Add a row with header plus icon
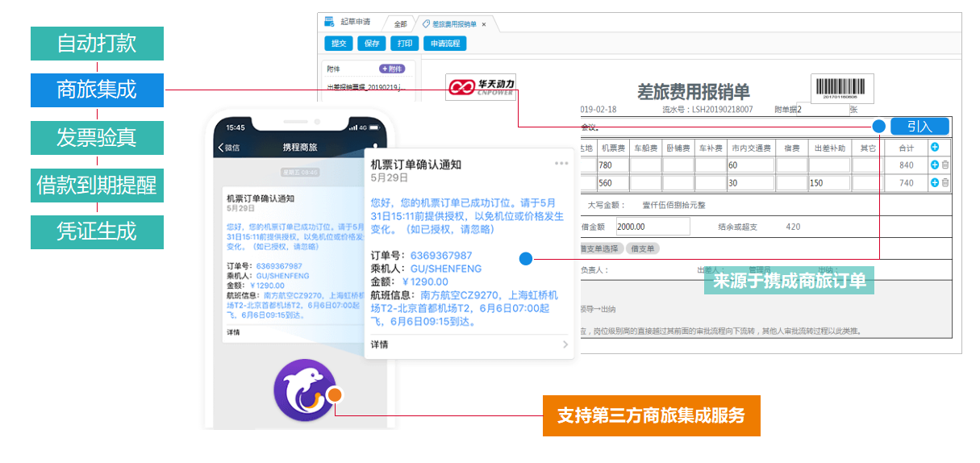 934,148
